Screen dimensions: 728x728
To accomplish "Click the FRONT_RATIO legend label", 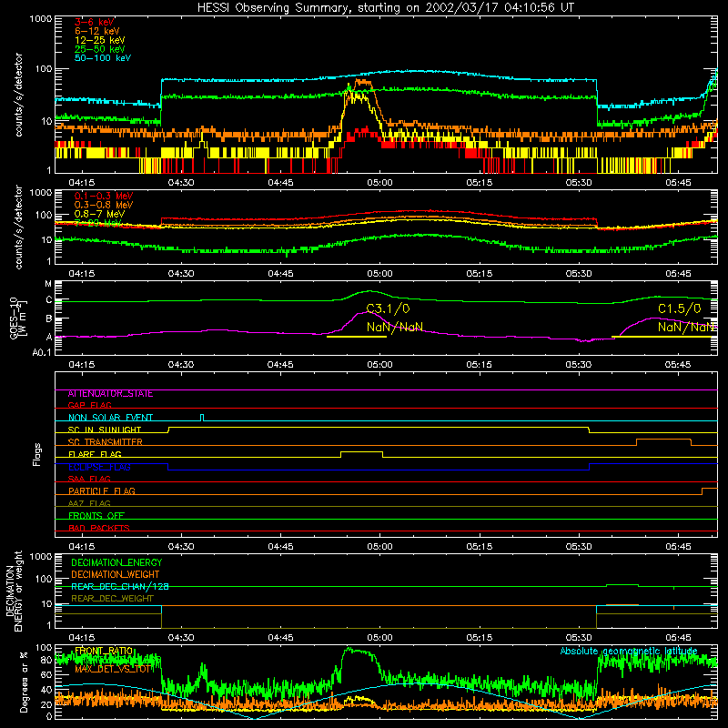I will tap(104, 651).
